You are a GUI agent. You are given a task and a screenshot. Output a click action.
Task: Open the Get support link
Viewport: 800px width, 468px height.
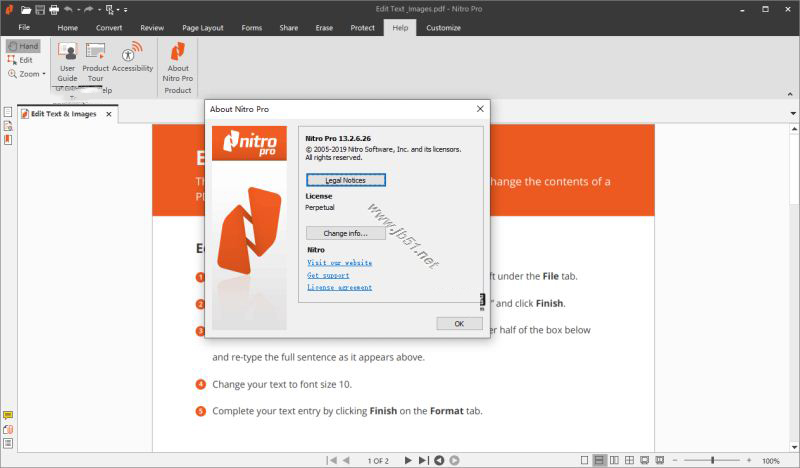[x=328, y=275]
